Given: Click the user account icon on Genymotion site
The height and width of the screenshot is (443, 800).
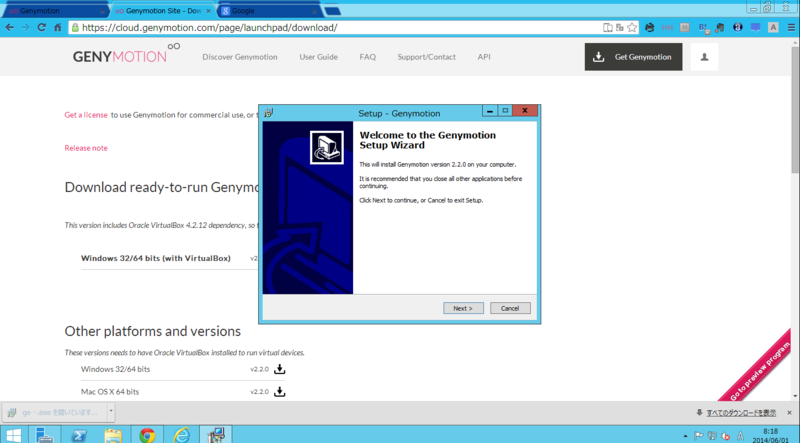Looking at the screenshot, I should [x=704, y=57].
